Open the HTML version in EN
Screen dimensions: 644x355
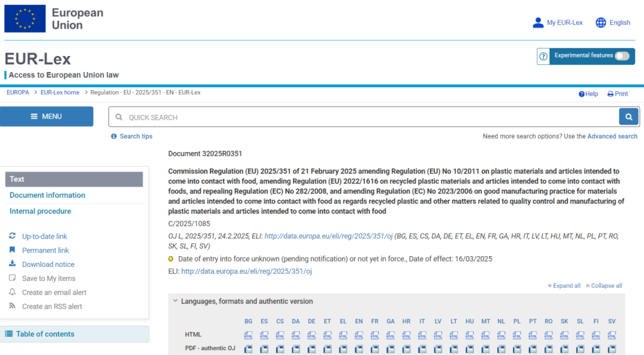click(x=359, y=335)
